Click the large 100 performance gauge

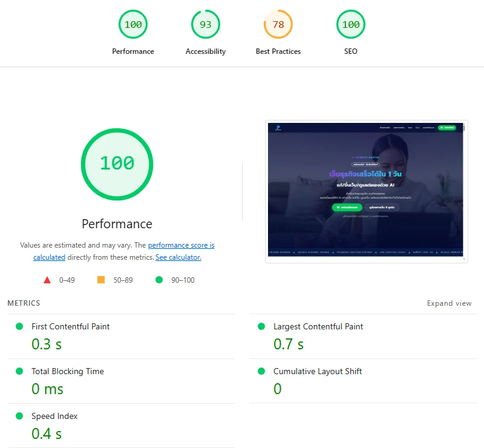tap(117, 164)
